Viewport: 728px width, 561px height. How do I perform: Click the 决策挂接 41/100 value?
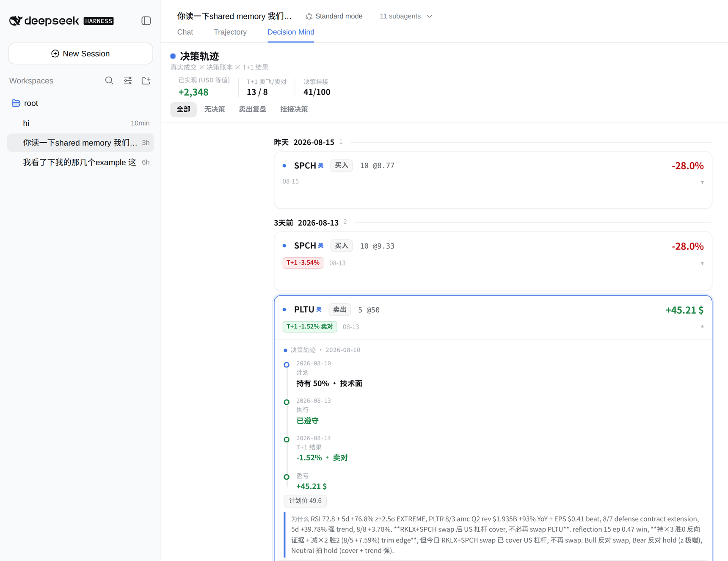pyautogui.click(x=317, y=92)
